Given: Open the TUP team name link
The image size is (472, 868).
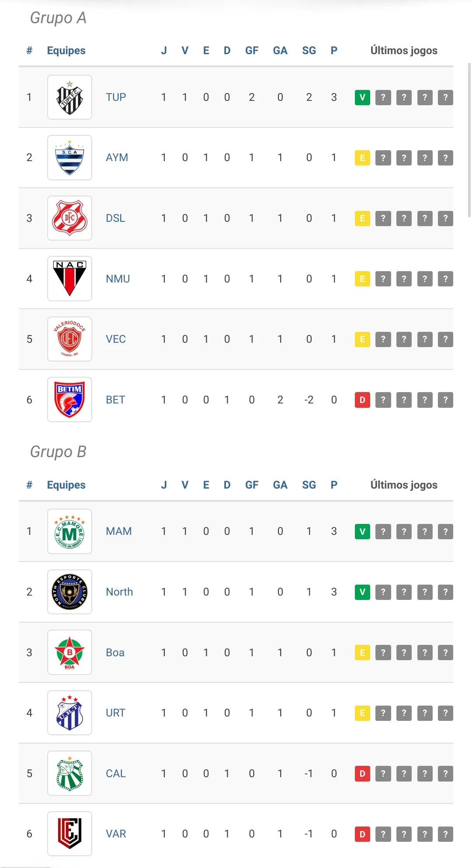Looking at the screenshot, I should (116, 97).
